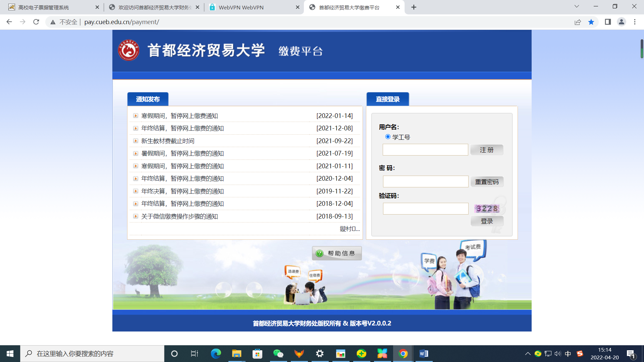Focus the verification code input field
This screenshot has width=644, height=362.
(426, 209)
